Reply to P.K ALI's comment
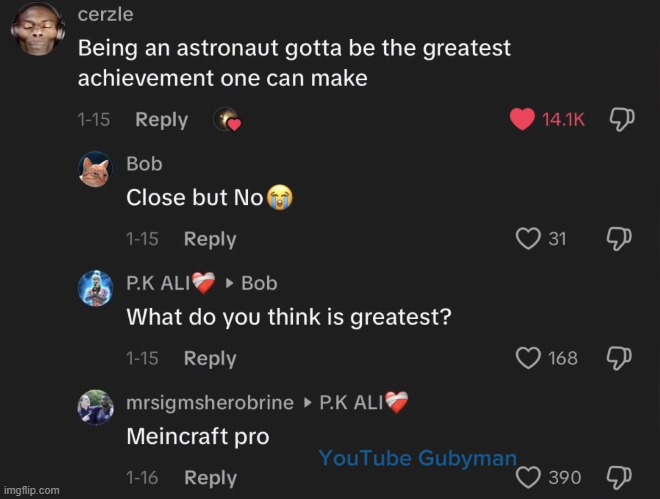Screen dimensions: 660x499 (x=210, y=358)
